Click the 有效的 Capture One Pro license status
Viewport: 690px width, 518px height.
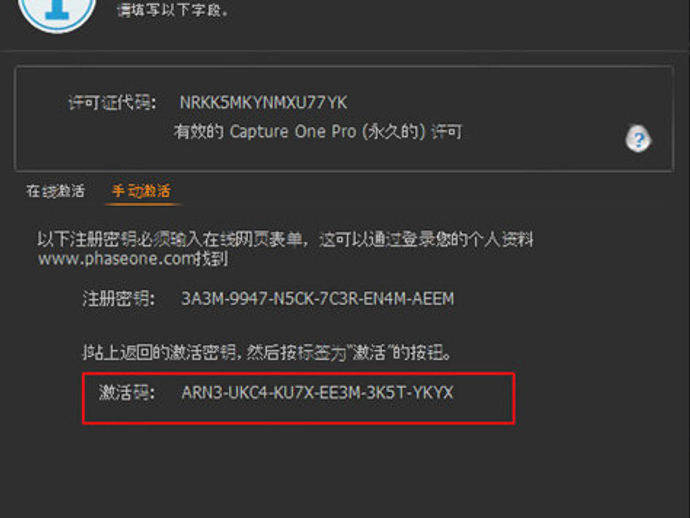(318, 132)
